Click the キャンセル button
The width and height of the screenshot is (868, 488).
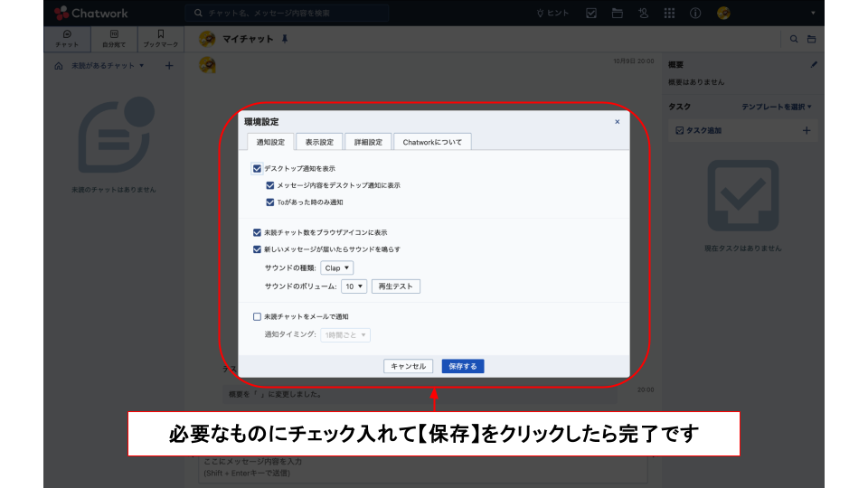tap(407, 366)
